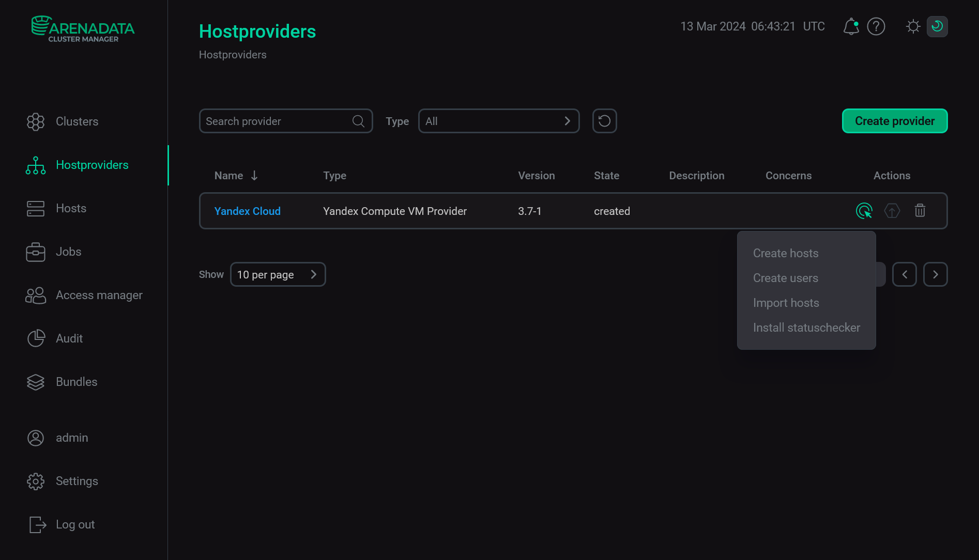Switch to dark theme moon icon
This screenshot has width=979, height=560.
coord(937,26)
